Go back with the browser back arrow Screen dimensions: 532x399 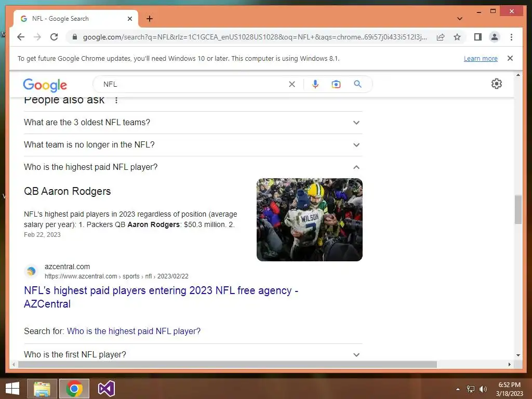click(21, 37)
